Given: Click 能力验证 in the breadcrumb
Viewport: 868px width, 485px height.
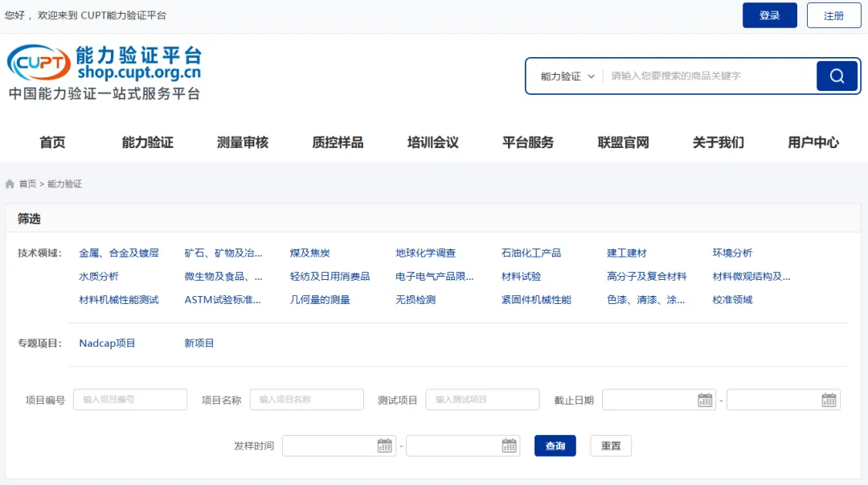Looking at the screenshot, I should coord(65,184).
